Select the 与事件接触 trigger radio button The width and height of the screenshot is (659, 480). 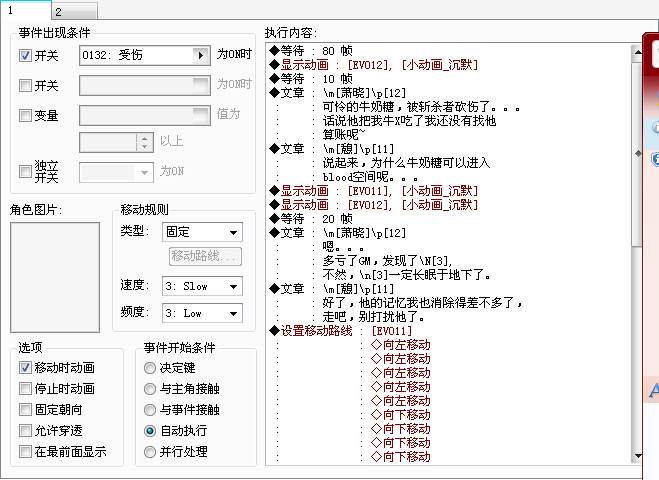tap(150, 410)
